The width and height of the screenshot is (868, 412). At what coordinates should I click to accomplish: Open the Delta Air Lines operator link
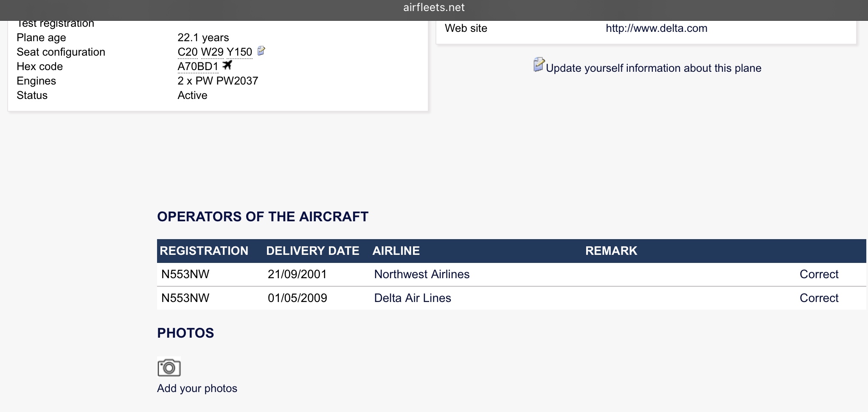pos(412,298)
